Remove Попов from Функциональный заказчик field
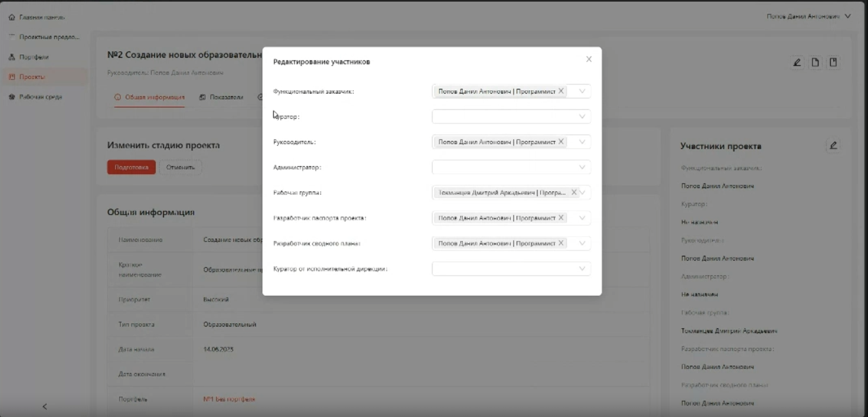 coord(561,91)
